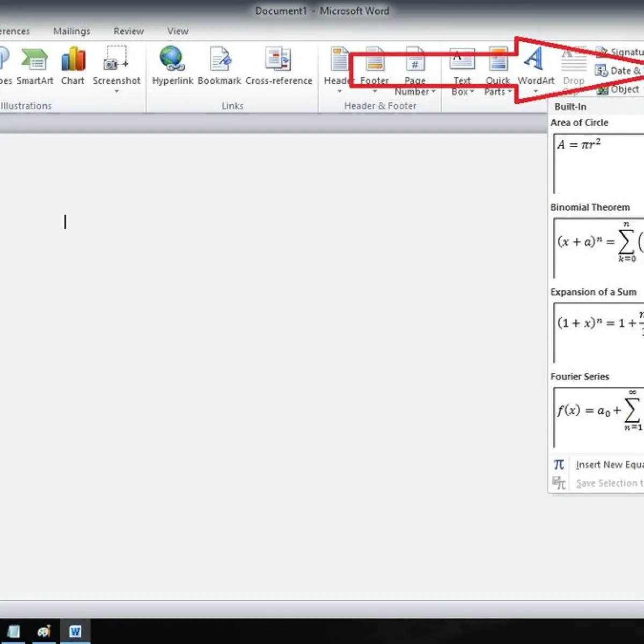Open the first taskbar application icon

[x=13, y=631]
